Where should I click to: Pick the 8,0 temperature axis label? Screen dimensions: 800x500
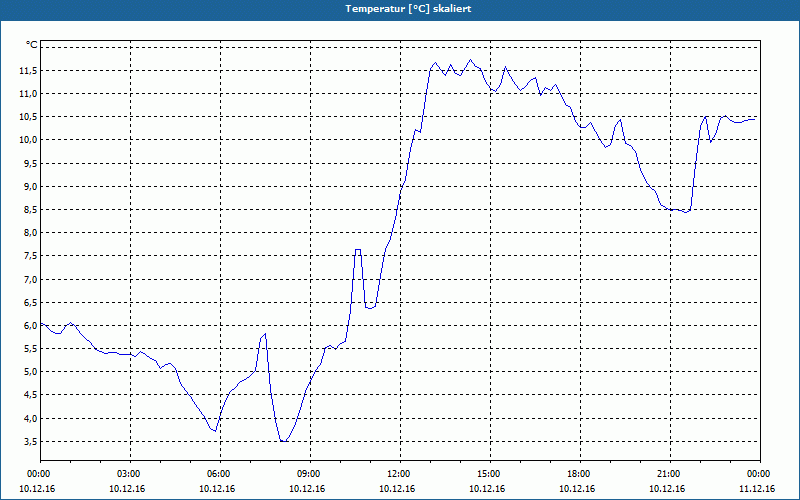[30, 233]
